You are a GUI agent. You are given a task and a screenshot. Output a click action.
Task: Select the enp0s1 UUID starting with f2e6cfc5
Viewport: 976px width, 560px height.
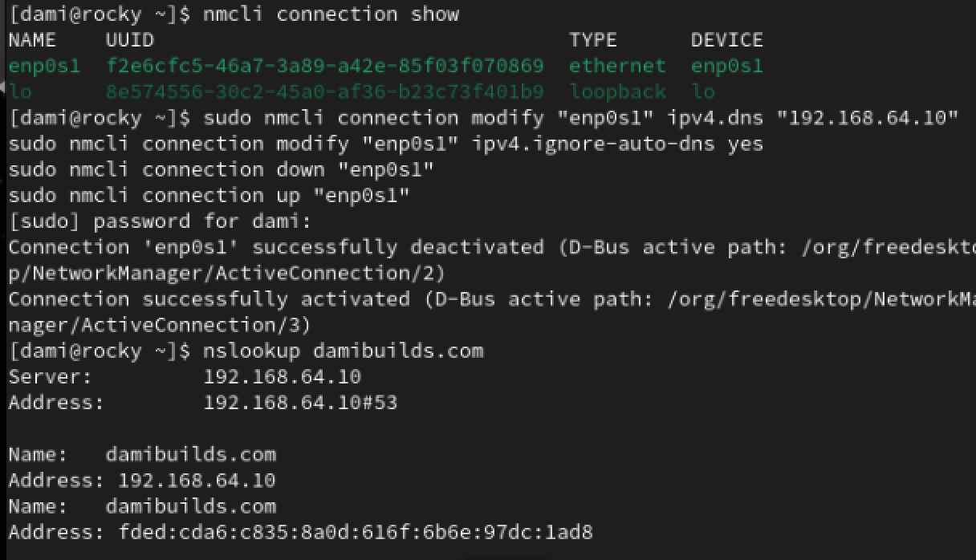tap(324, 66)
